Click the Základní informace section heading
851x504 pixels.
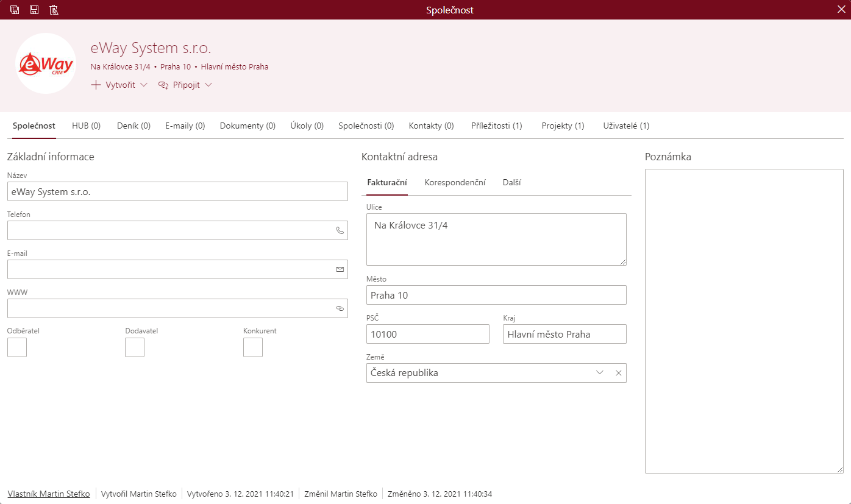point(51,157)
